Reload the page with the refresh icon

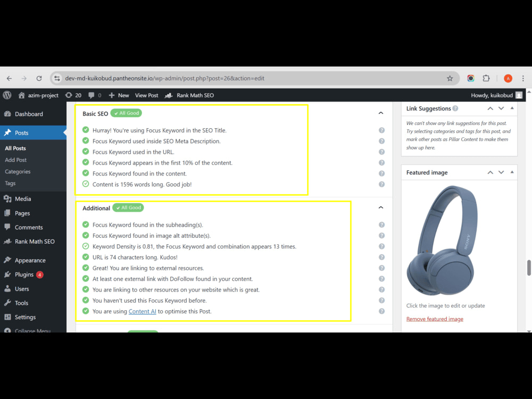click(x=39, y=78)
